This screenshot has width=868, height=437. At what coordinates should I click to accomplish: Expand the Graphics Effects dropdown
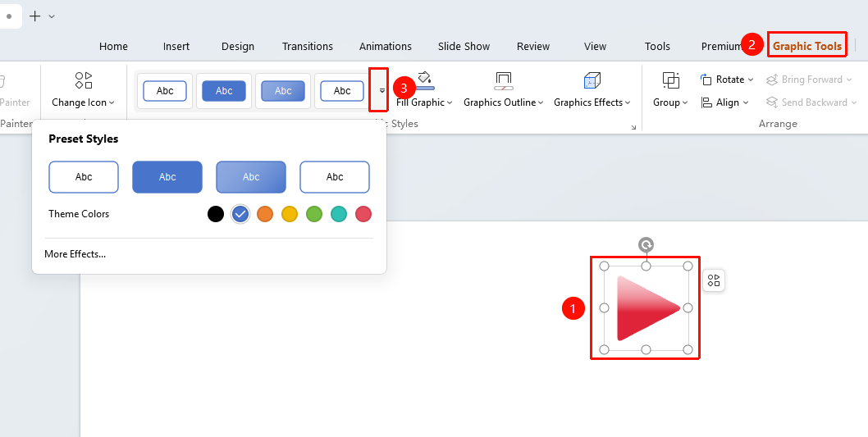[628, 102]
